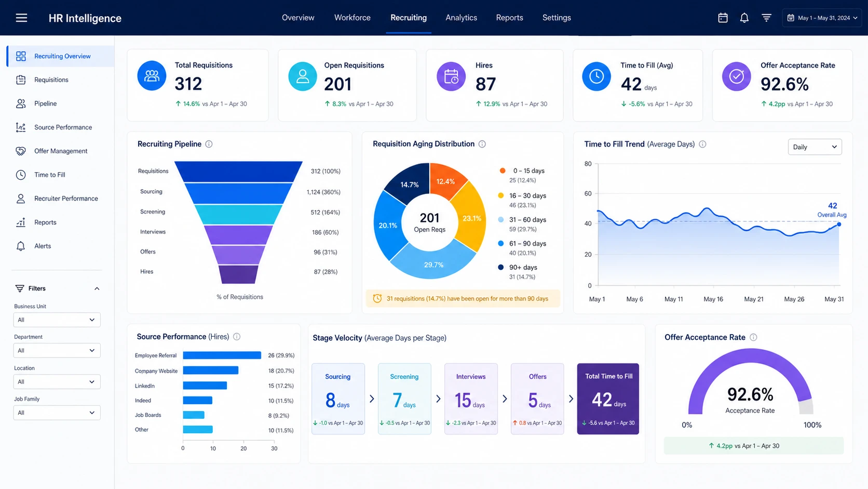
Task: Click the Alerts bell icon in sidebar
Action: tap(21, 246)
